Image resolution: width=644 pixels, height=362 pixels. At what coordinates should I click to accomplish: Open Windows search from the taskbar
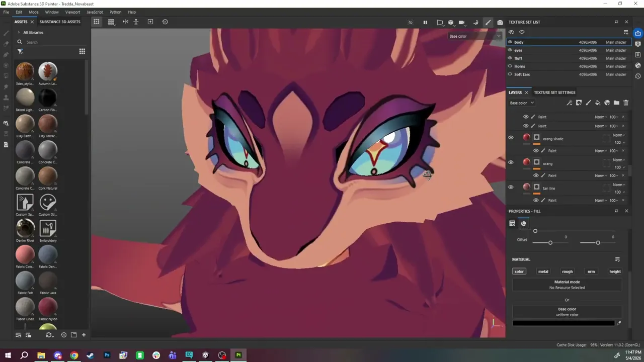click(24, 355)
